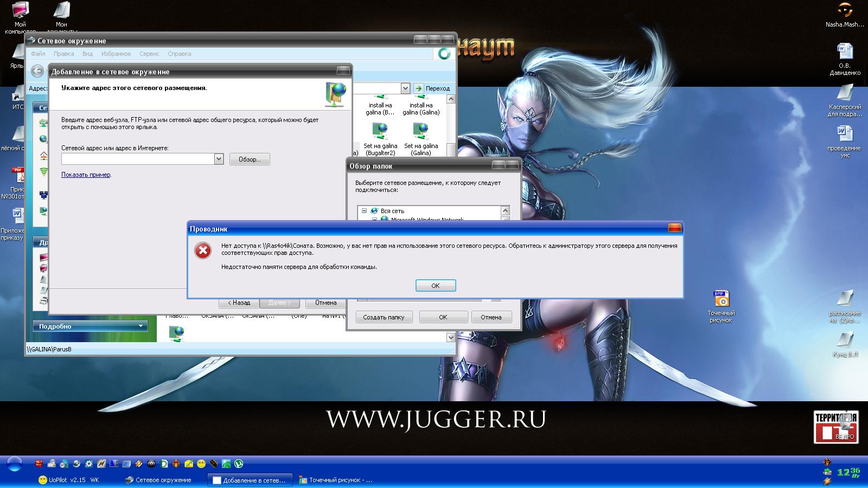Click the file list scrollbar up arrow
868x488 pixels.
(x=450, y=100)
